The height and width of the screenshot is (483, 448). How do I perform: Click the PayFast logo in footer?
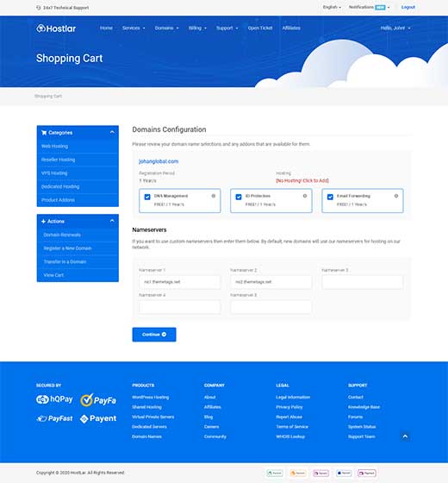pos(54,418)
